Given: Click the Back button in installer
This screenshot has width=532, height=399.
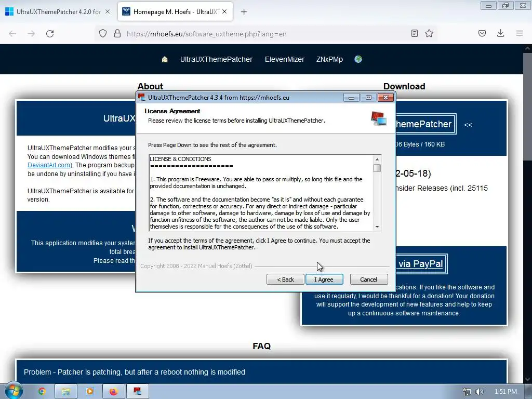Looking at the screenshot, I should pos(285,279).
